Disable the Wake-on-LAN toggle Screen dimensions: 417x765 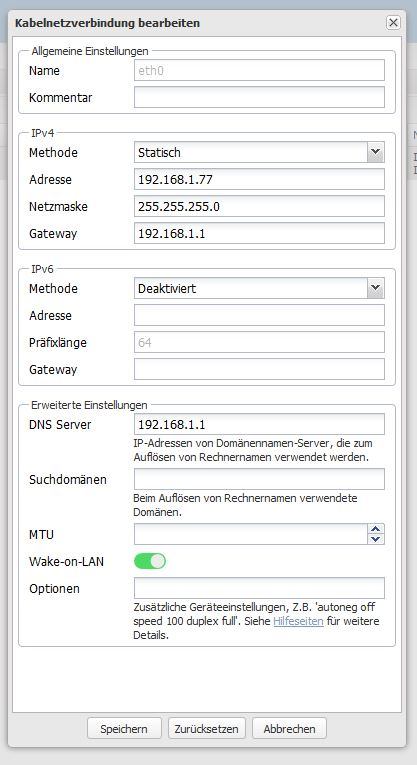click(x=150, y=561)
